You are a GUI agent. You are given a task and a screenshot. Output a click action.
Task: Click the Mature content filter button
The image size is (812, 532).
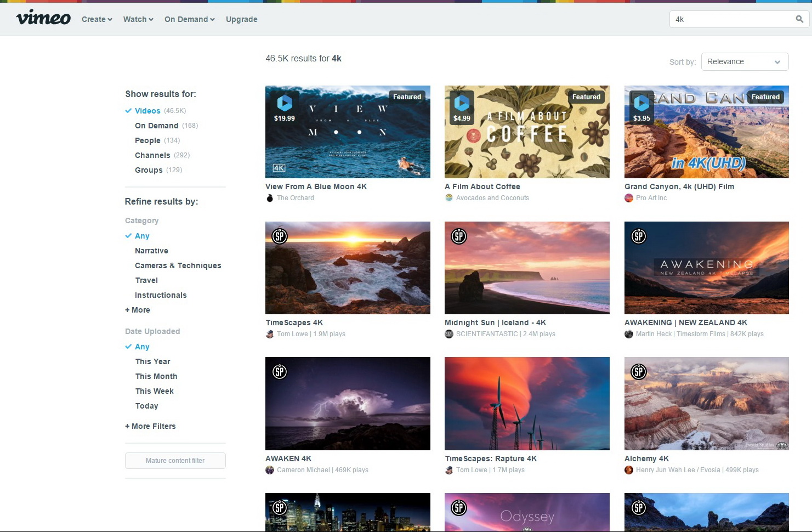click(175, 461)
